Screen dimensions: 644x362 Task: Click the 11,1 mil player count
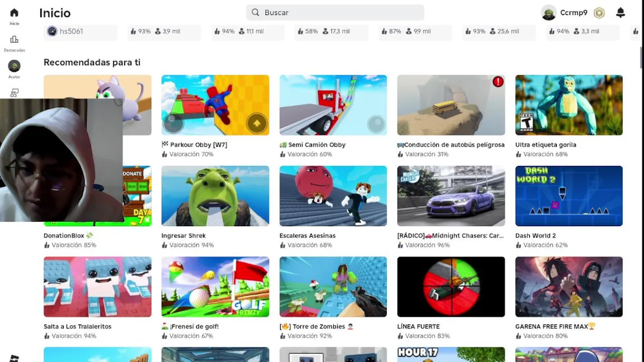coord(251,31)
